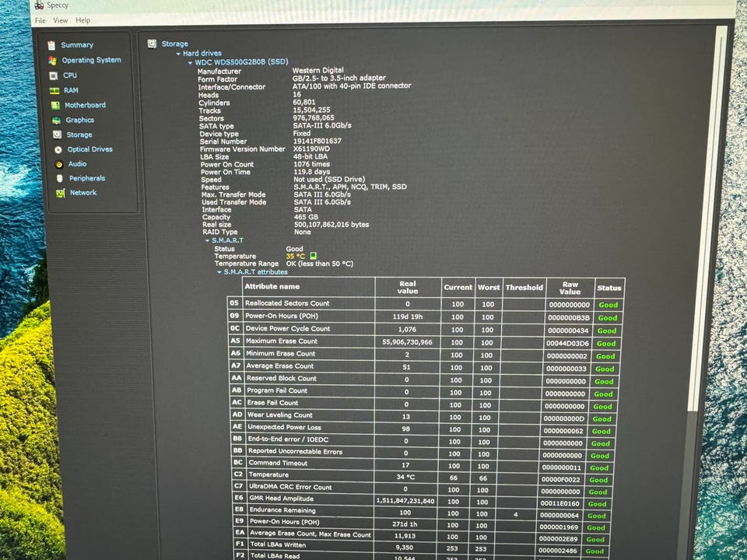Click Endurance Remaining attribute

(282, 510)
